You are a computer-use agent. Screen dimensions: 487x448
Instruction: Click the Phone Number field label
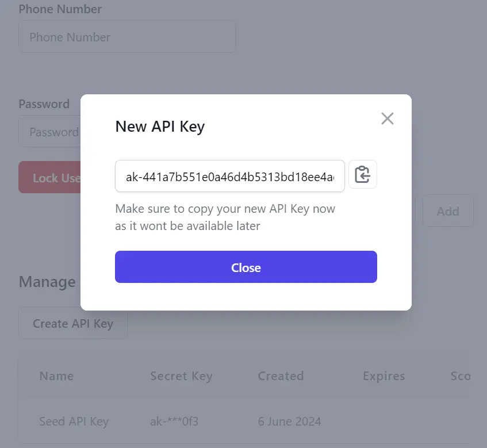[60, 9]
